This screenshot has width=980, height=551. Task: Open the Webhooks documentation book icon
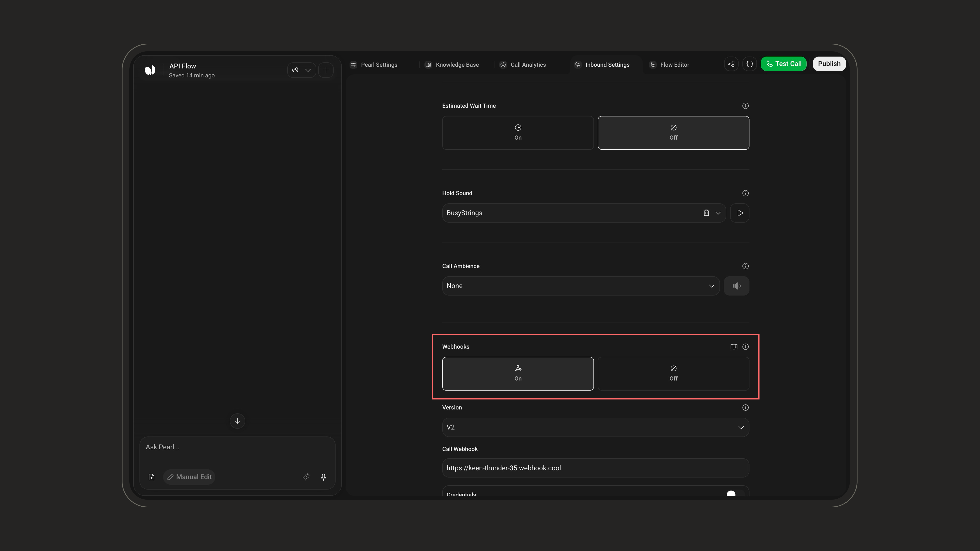733,347
